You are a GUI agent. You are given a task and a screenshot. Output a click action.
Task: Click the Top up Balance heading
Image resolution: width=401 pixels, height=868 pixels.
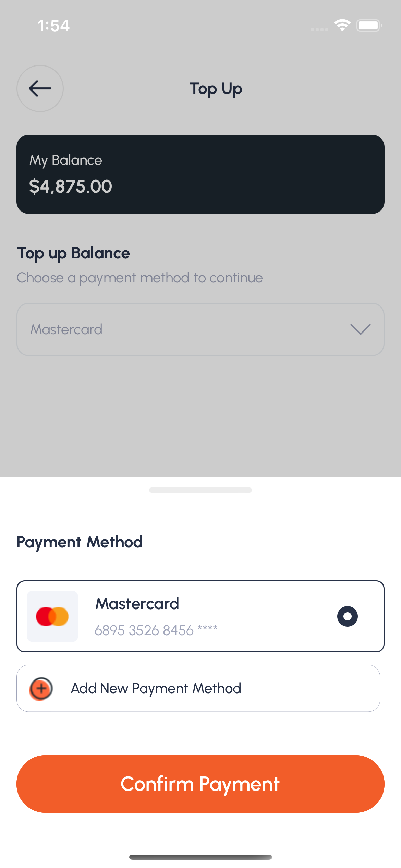[73, 253]
